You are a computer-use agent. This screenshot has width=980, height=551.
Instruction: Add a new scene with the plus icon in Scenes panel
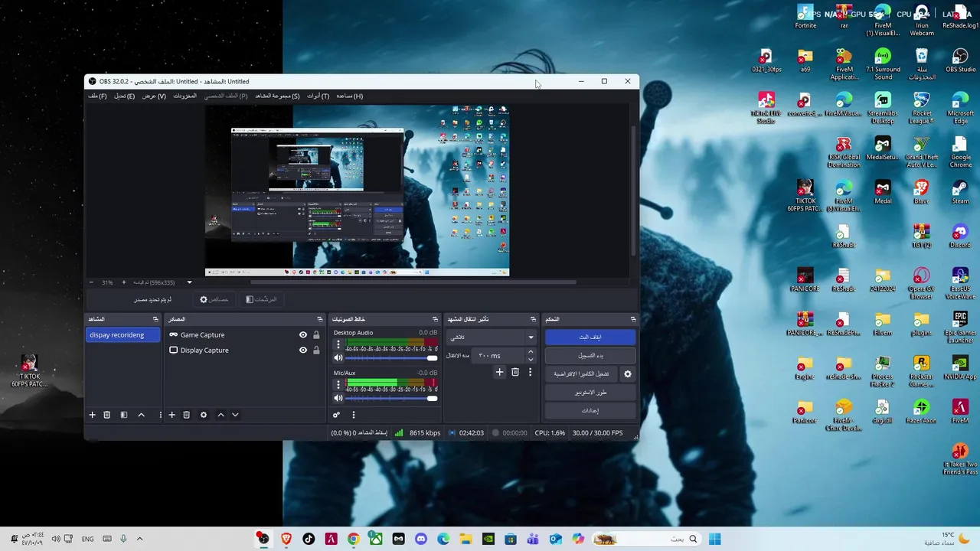(x=92, y=415)
